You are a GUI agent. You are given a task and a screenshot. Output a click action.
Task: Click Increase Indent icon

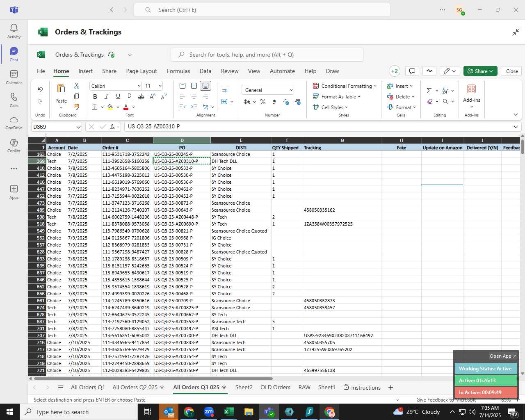tap(194, 107)
